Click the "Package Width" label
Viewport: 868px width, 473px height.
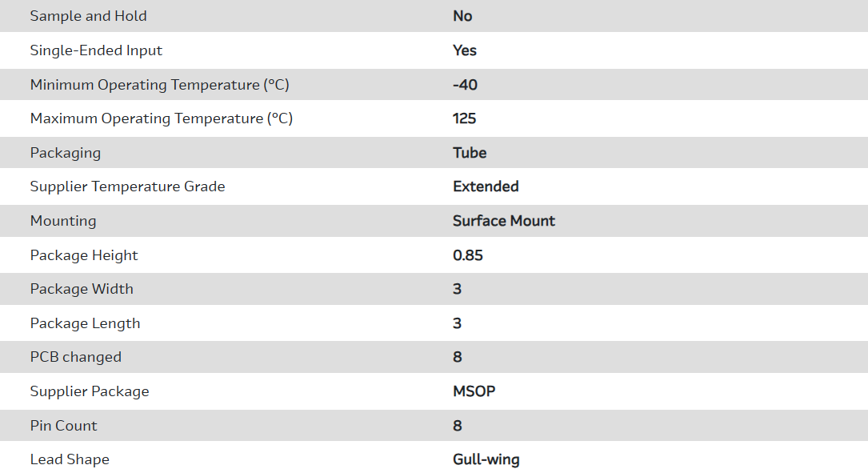pyautogui.click(x=82, y=289)
